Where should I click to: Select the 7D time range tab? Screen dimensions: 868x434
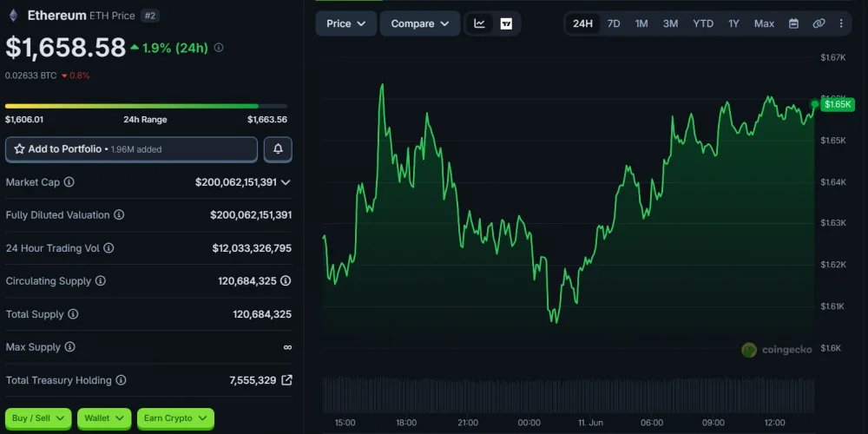coord(614,23)
